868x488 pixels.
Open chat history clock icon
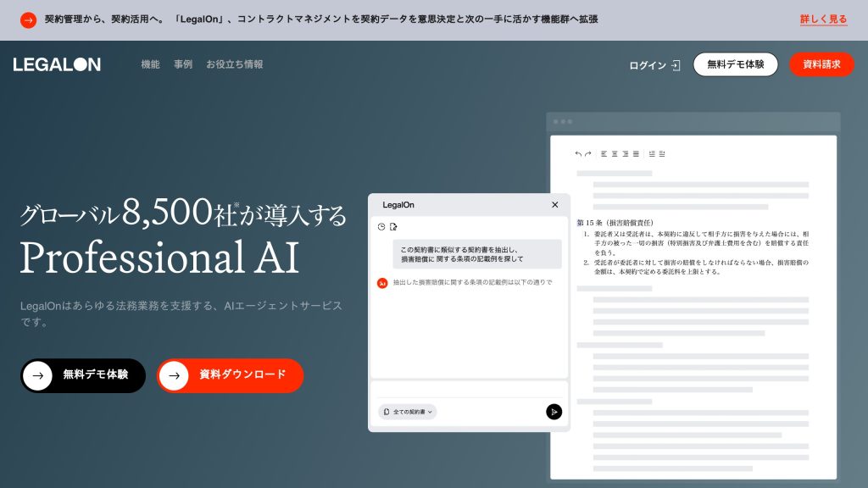(381, 227)
